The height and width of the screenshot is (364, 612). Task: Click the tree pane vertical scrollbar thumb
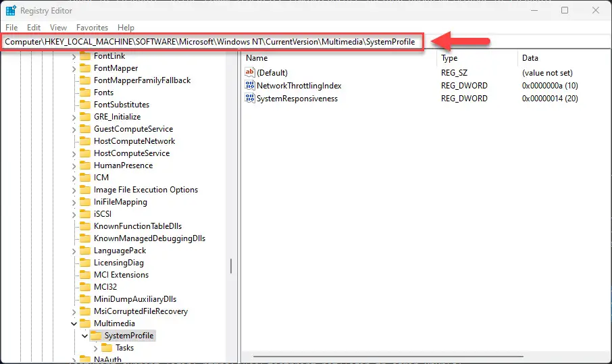231,266
